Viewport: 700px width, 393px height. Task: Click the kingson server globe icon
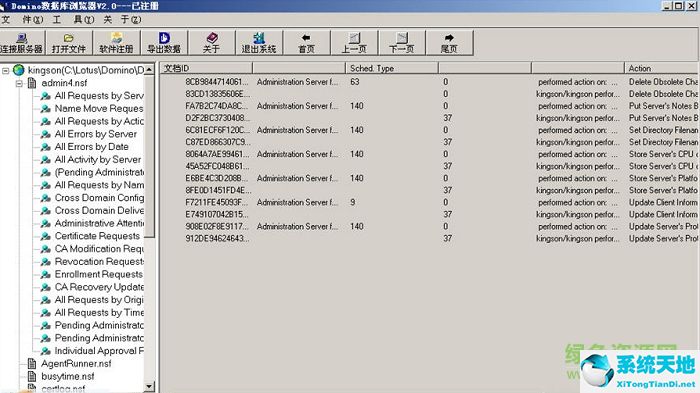coord(19,70)
